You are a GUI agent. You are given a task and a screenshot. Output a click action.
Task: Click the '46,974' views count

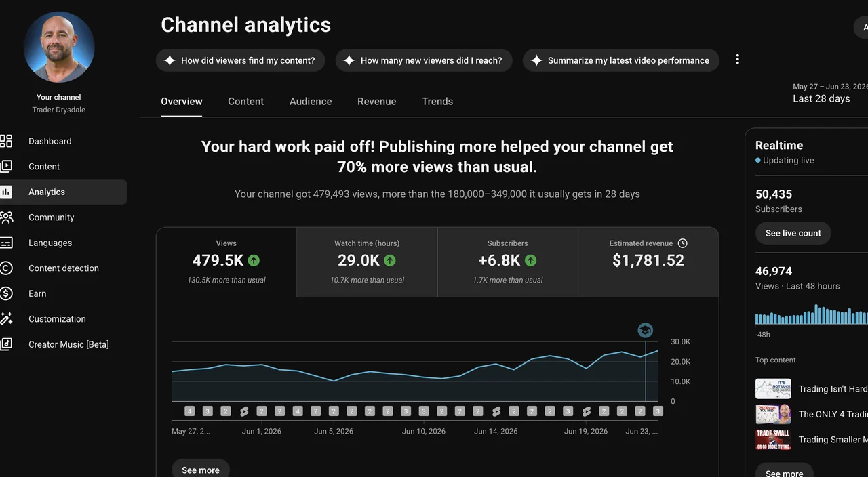point(774,271)
